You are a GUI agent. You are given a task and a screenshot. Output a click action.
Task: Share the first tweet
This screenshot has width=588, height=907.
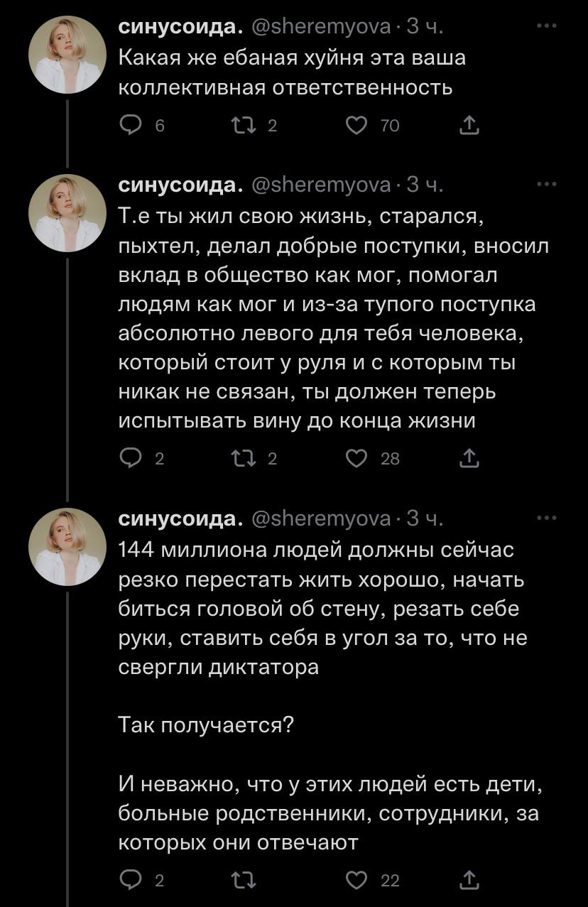click(469, 126)
